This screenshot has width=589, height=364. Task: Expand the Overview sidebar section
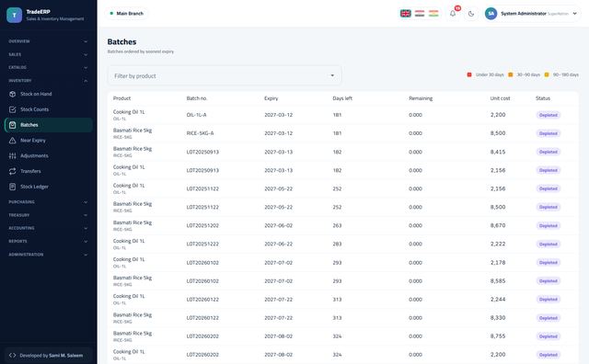(x=48, y=41)
